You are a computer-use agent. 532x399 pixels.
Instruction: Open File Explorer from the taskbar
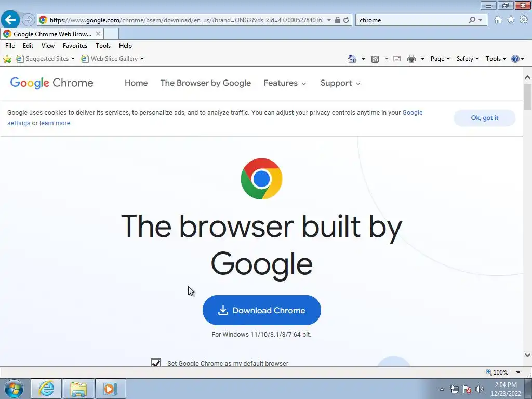click(78, 389)
